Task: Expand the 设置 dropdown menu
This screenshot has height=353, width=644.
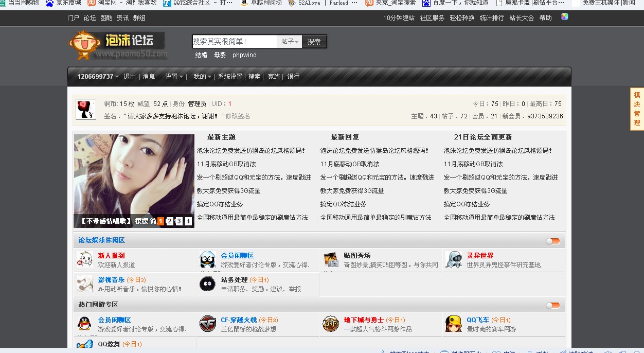Action: point(174,76)
